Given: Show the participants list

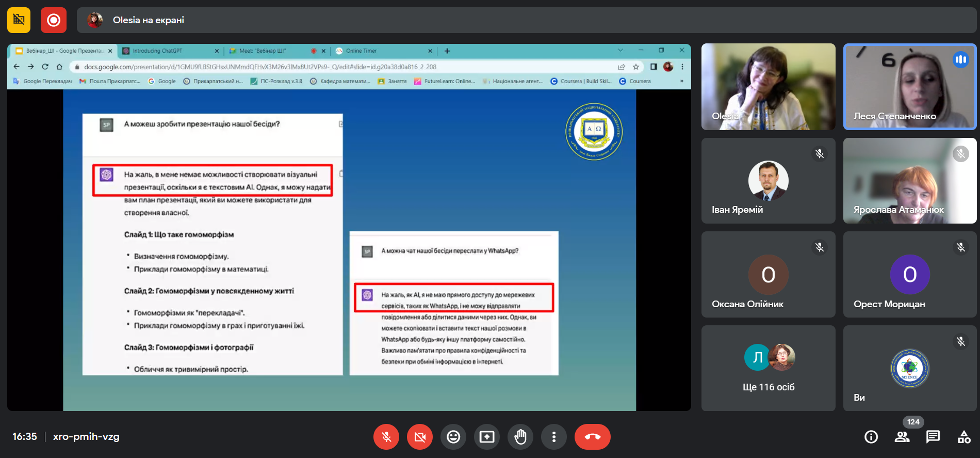Looking at the screenshot, I should coord(902,437).
